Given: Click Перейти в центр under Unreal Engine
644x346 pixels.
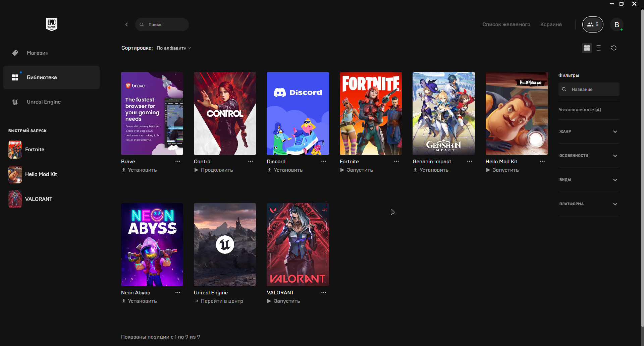Looking at the screenshot, I should click(219, 301).
